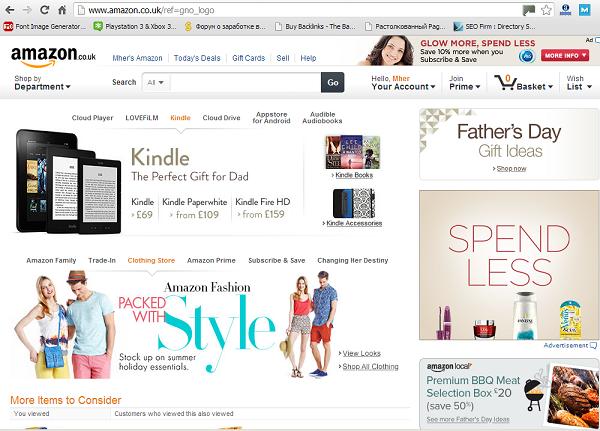Click the Go search button
Image resolution: width=600 pixels, height=431 pixels.
[x=333, y=82]
